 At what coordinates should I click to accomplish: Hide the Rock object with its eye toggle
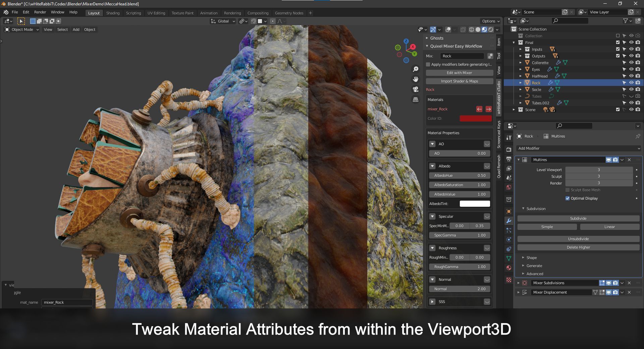pos(631,83)
